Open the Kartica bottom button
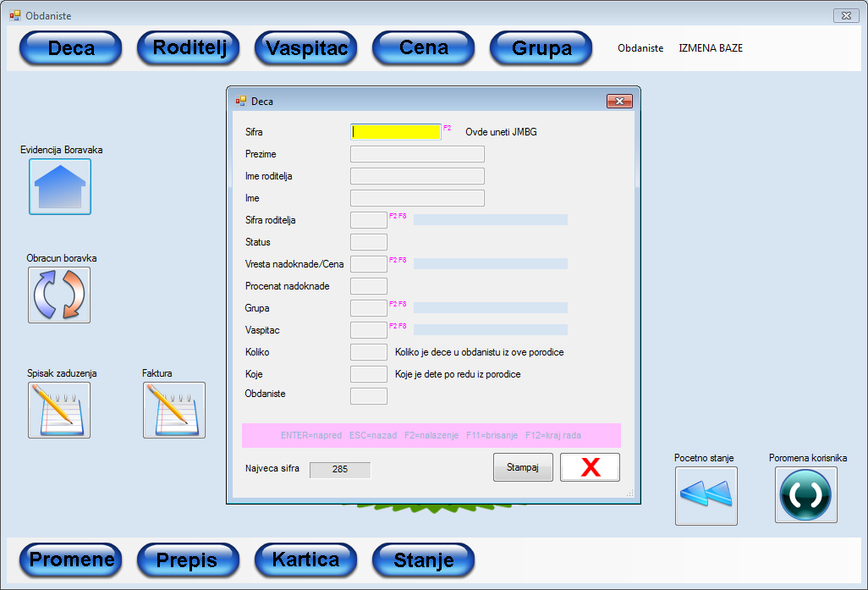Viewport: 868px width, 590px height. pyautogui.click(x=306, y=560)
